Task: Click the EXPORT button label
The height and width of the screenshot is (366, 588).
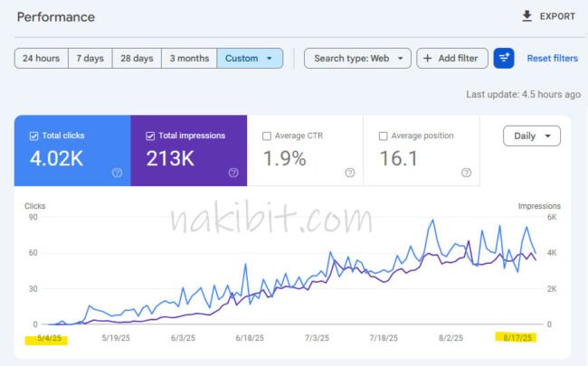Action: point(557,16)
